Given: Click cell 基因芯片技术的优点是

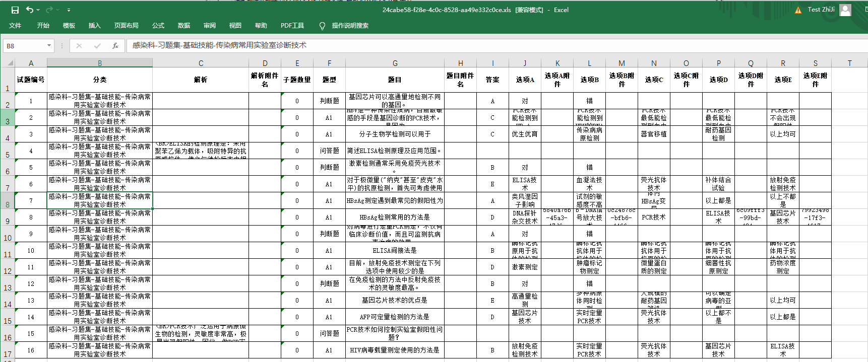Looking at the screenshot, I should click(x=395, y=300).
